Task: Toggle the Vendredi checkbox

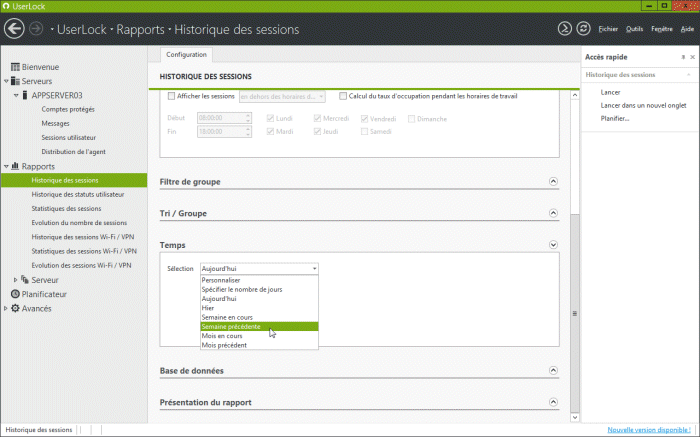Action: [x=364, y=118]
